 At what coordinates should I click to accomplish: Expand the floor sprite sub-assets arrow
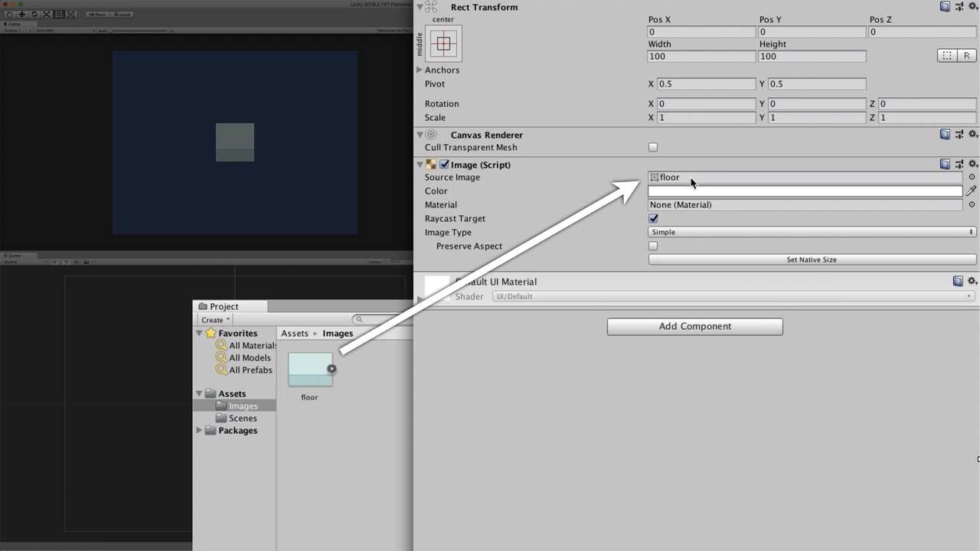tap(332, 369)
